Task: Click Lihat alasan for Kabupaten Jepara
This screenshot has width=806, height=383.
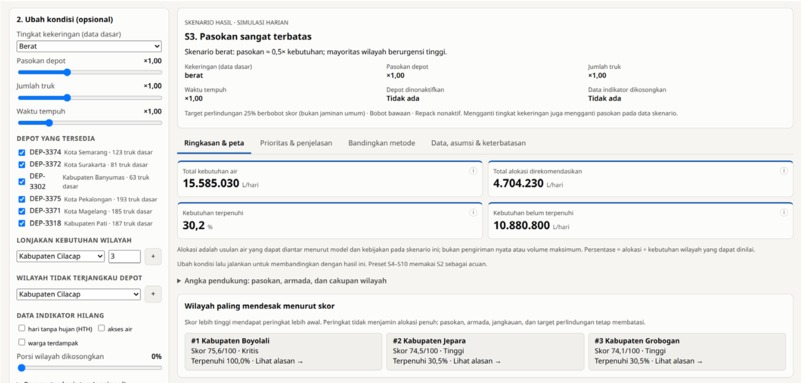Action: pos(477,361)
